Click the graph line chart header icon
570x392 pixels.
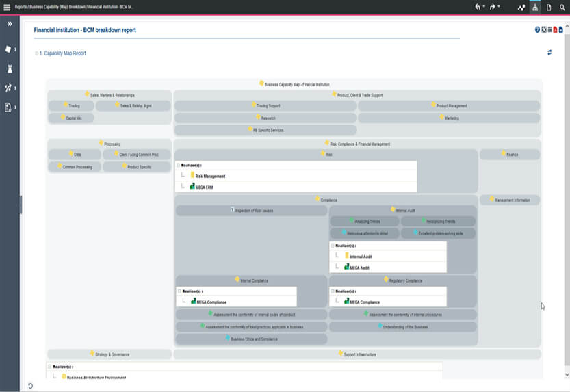click(x=521, y=8)
